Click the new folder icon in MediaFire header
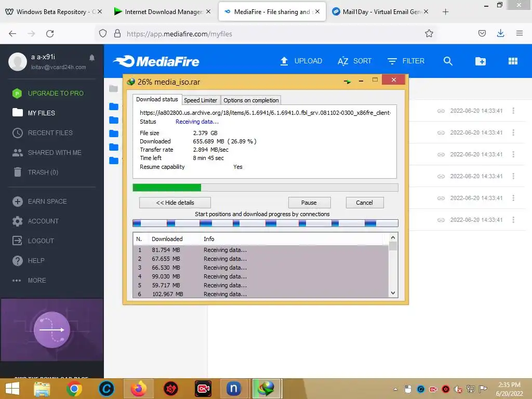The height and width of the screenshot is (399, 532). pos(481,61)
